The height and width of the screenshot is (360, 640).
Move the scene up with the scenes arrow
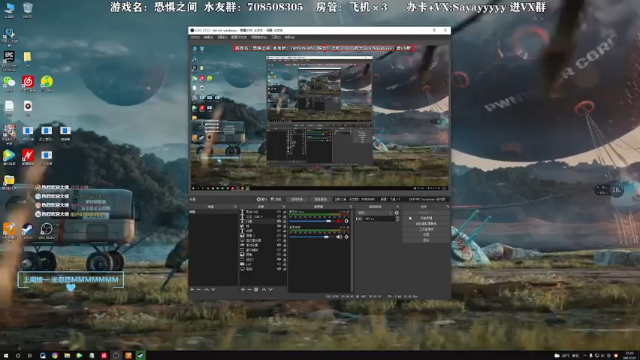(x=206, y=289)
